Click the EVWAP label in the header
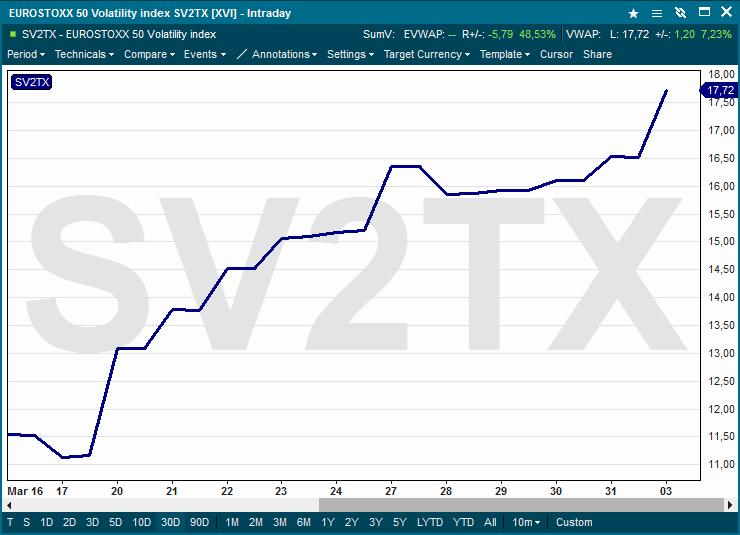This screenshot has height=535, width=740. point(424,34)
